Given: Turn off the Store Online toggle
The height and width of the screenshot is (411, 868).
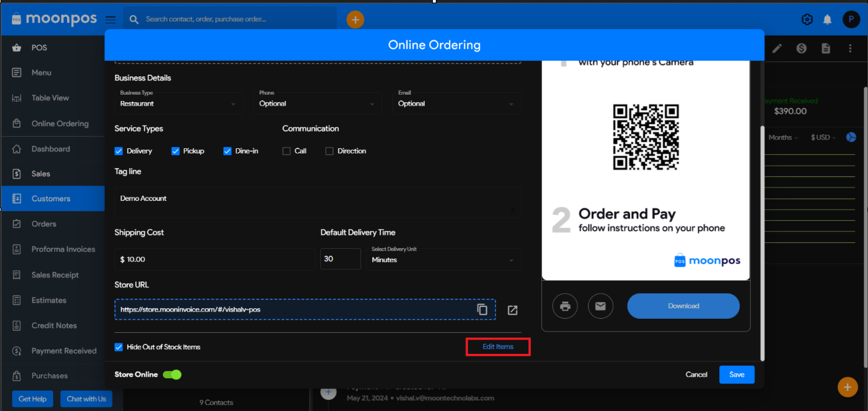Looking at the screenshot, I should [172, 374].
